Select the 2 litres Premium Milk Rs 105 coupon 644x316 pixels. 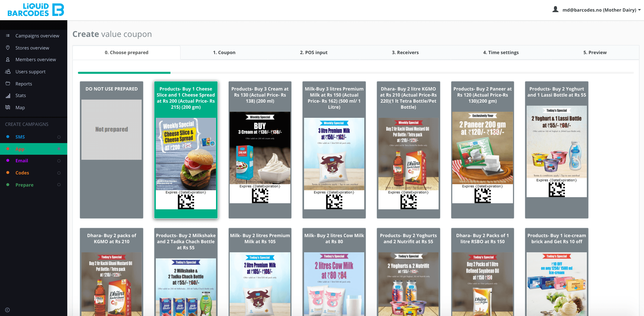click(x=260, y=272)
